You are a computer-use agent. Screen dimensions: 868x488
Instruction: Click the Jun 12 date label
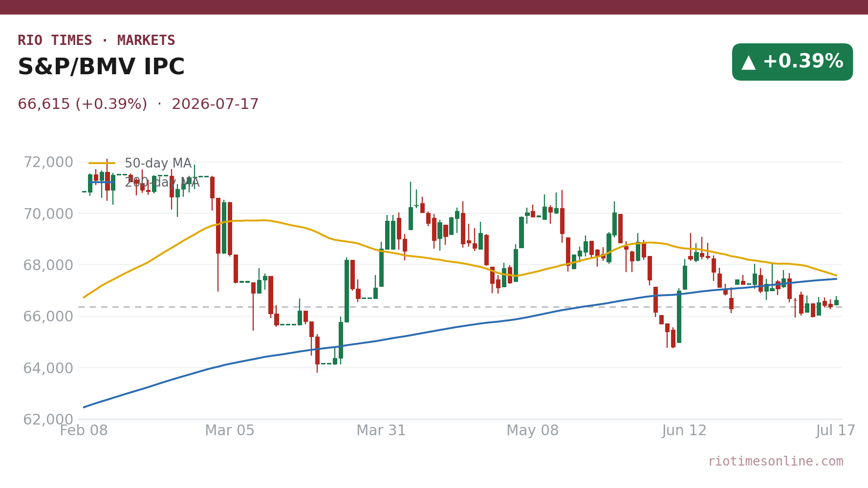(684, 431)
